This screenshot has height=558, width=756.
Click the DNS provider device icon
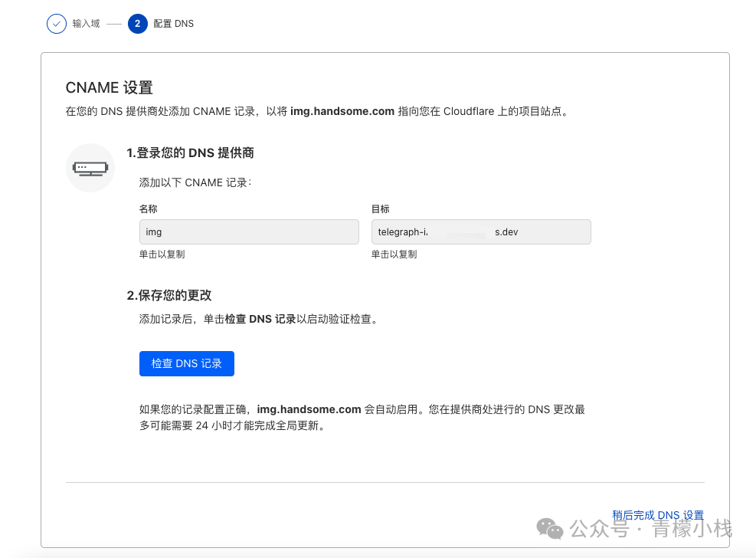pos(90,168)
